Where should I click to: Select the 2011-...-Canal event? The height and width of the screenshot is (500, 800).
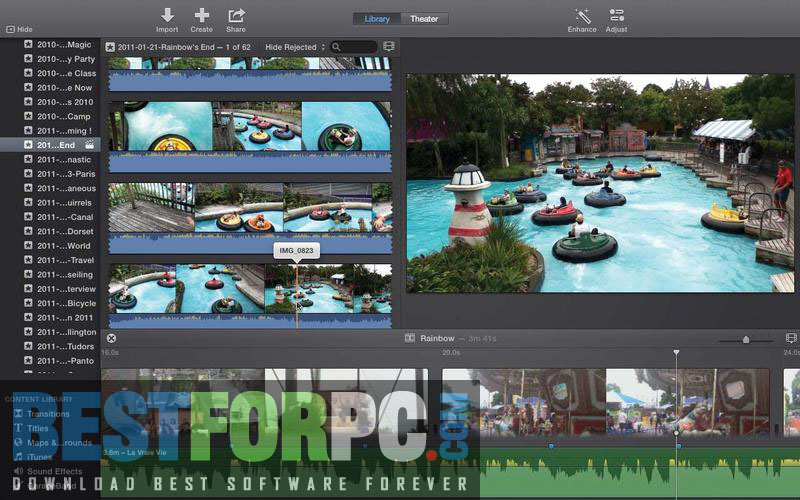click(65, 217)
